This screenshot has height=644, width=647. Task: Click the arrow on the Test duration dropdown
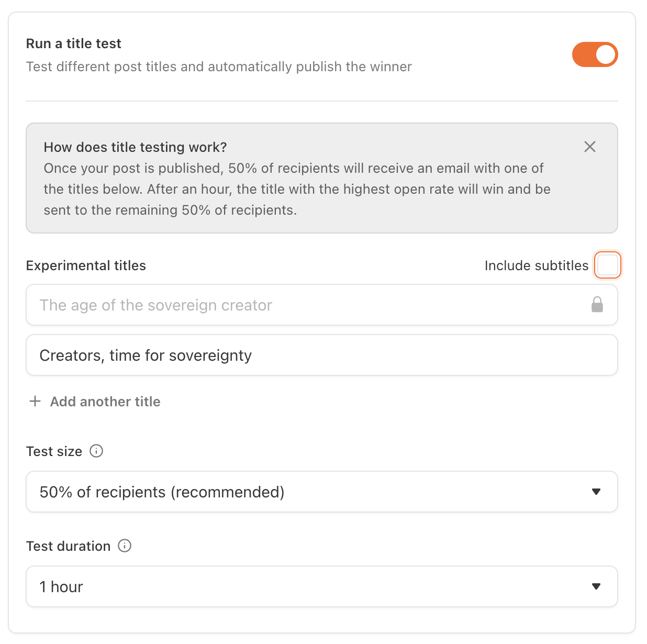[x=596, y=586]
